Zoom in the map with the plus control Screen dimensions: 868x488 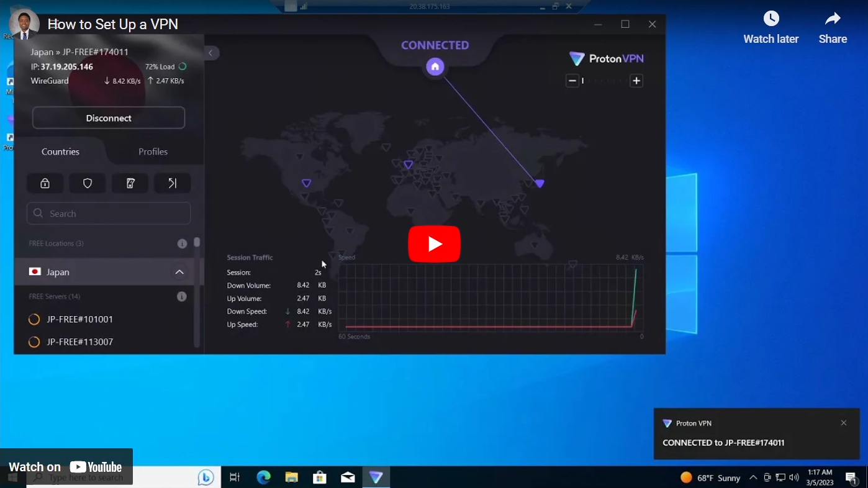pyautogui.click(x=636, y=80)
